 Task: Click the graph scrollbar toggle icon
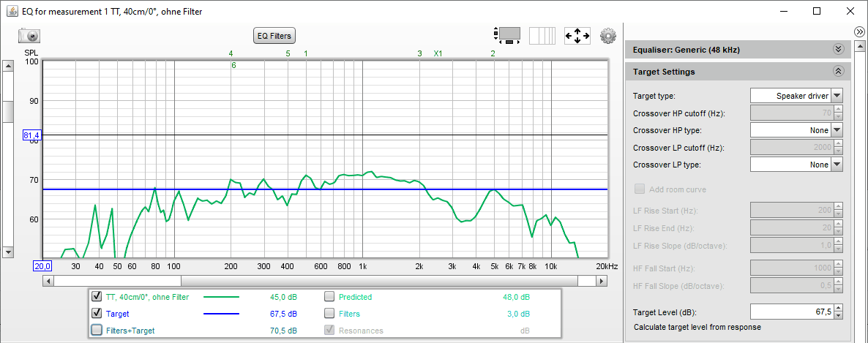point(507,35)
